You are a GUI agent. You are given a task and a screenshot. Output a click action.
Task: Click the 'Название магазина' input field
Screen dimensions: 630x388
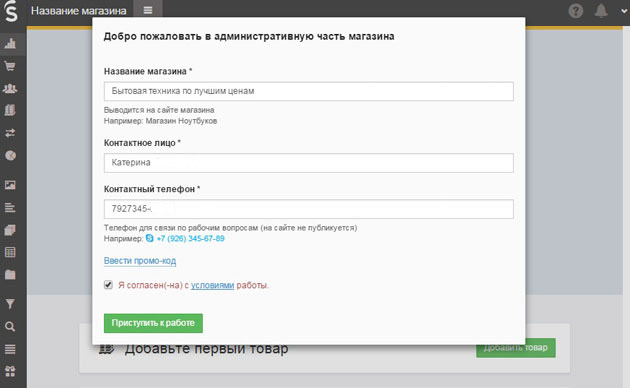pos(309,91)
